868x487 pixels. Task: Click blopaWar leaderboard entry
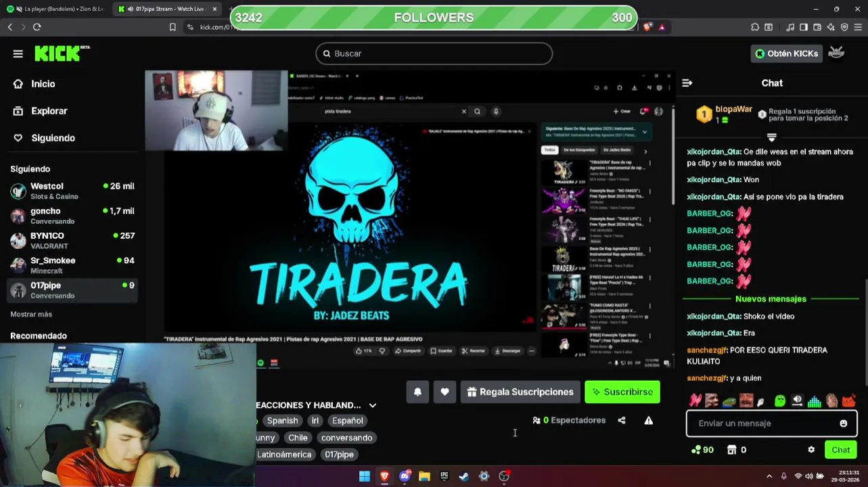[725, 114]
